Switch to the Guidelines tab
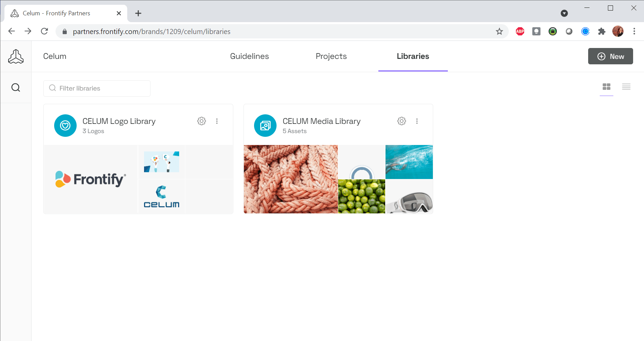Screen dimensions: 644x341 249,56
